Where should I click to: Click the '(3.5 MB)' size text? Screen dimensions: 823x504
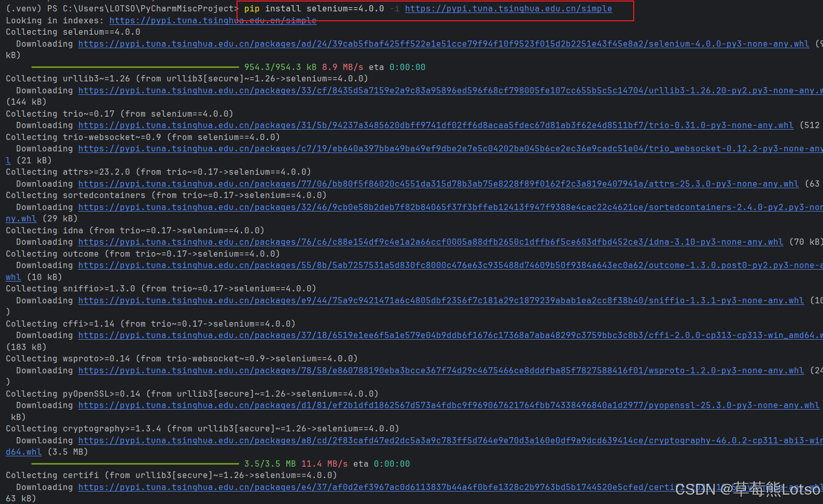pos(68,452)
